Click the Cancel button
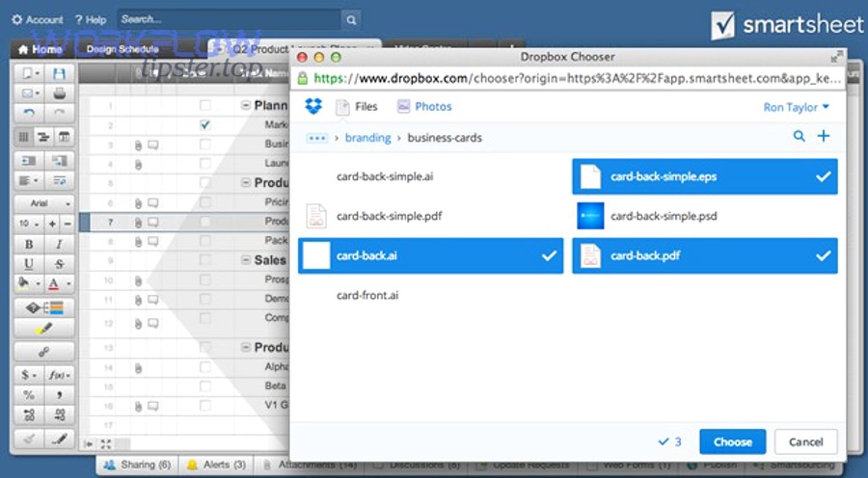 pos(806,442)
